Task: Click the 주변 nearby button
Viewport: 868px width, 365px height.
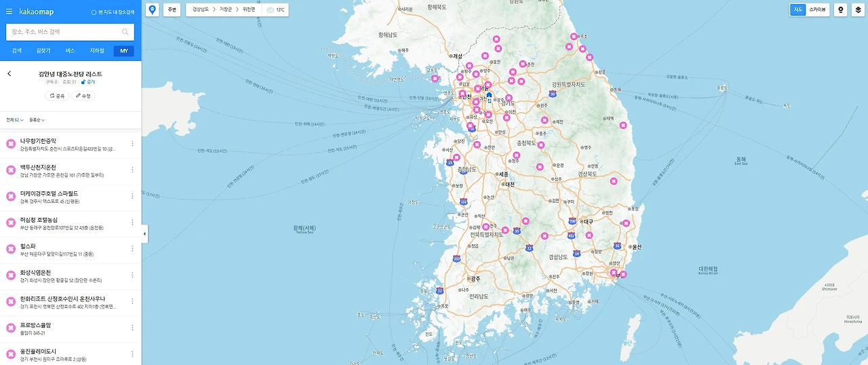Action: coord(172,10)
